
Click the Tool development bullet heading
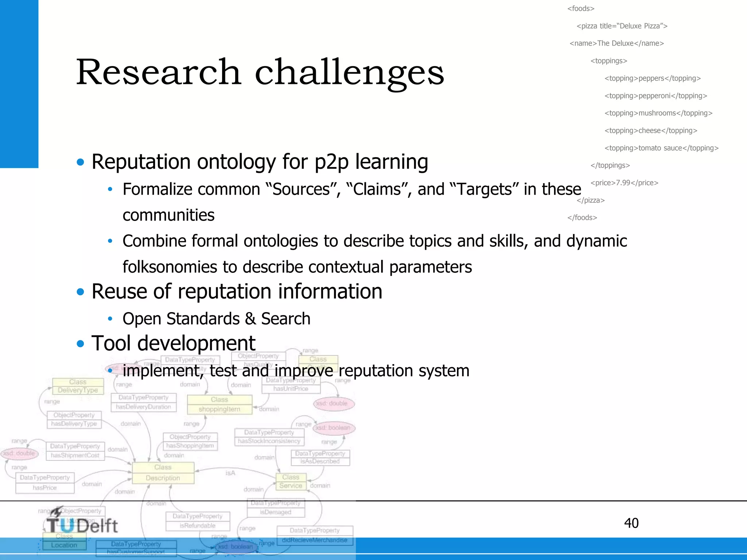pos(173,343)
